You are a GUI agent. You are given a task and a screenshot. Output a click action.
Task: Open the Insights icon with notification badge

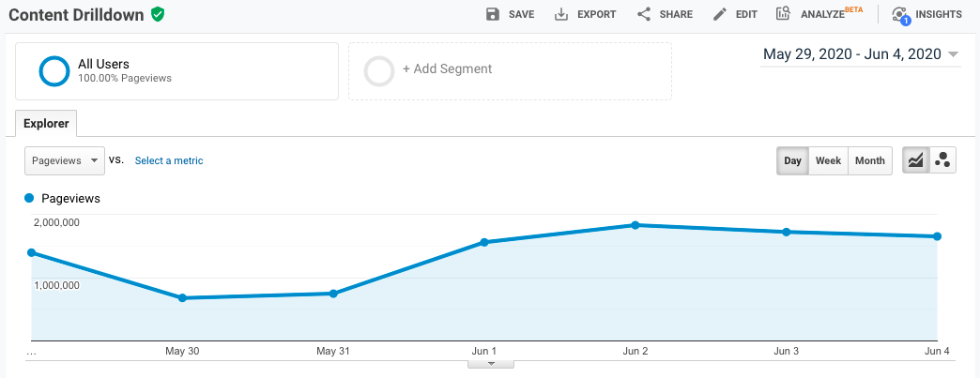[900, 14]
